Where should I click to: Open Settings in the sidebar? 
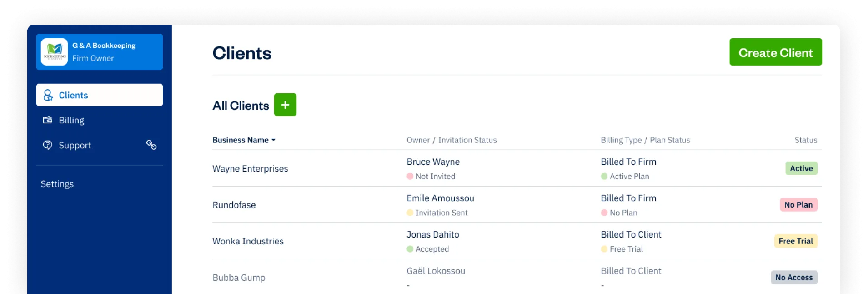[x=57, y=184]
